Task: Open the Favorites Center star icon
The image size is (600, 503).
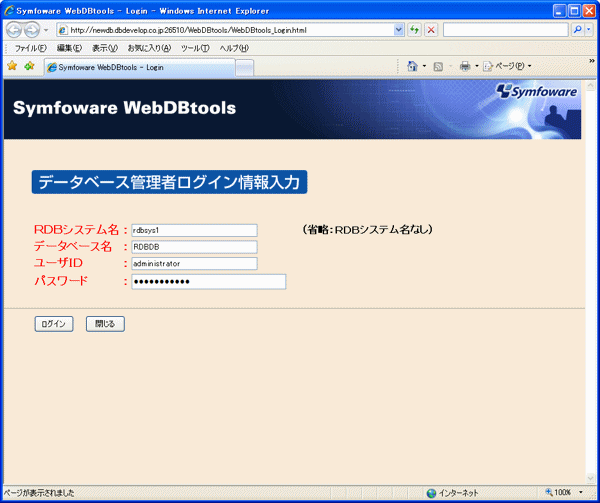Action: [12, 66]
